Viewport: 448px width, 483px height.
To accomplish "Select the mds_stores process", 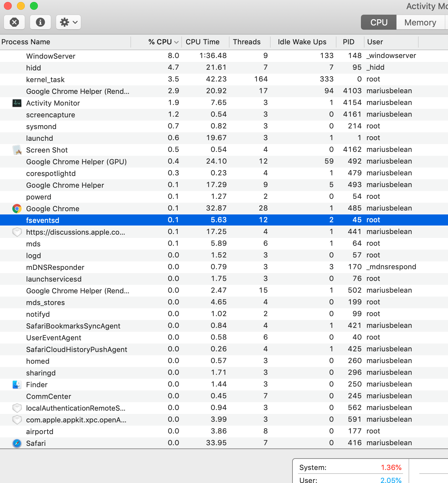I will (45, 302).
